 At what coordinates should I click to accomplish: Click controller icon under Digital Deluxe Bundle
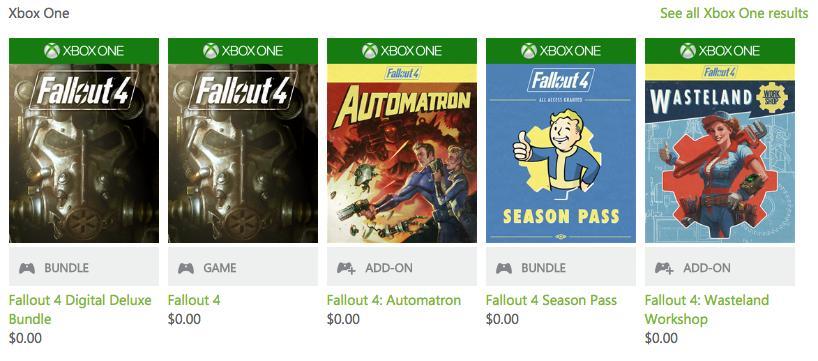[27, 268]
